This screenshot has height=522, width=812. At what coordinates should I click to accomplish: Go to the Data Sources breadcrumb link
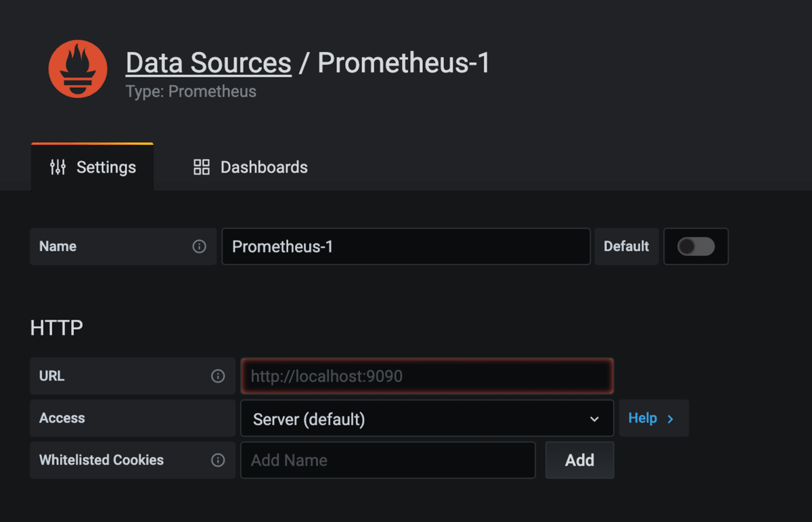tap(208, 63)
